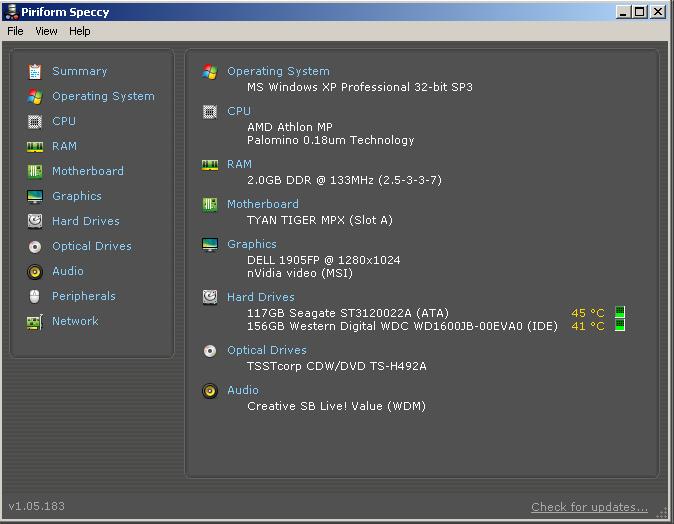Screen dimensions: 674x524
Task: Click the Graphics heading in main panel
Action: 252,244
